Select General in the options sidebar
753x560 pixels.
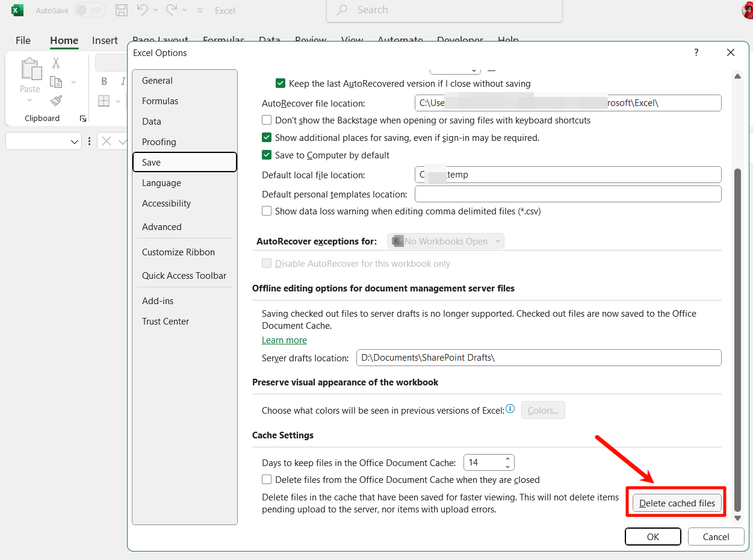point(185,81)
